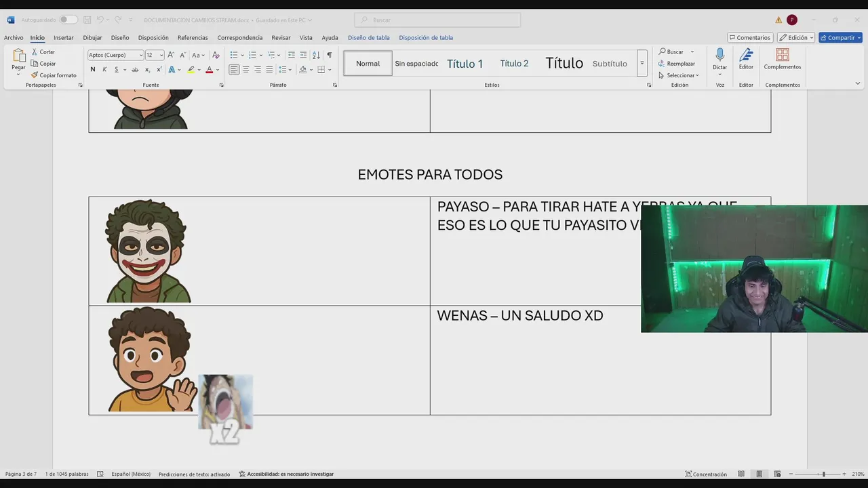Redo last action
The image size is (868, 488).
(x=117, y=20)
